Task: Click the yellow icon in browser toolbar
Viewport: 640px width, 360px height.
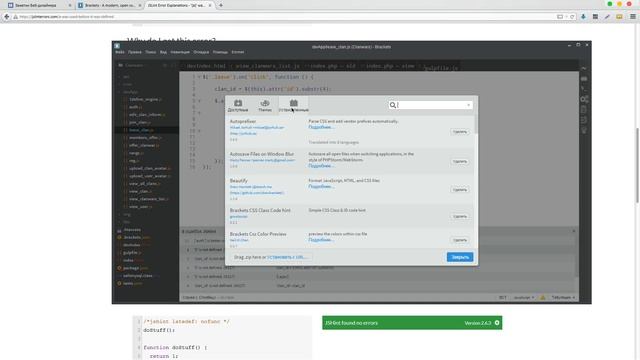Action: click(619, 17)
